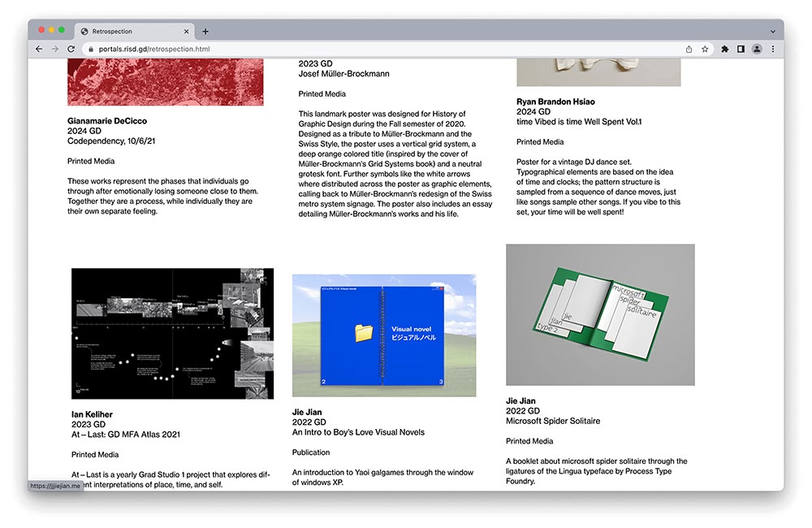Click the landmark poster description paragraph
The height and width of the screenshot is (528, 812).
point(395,164)
